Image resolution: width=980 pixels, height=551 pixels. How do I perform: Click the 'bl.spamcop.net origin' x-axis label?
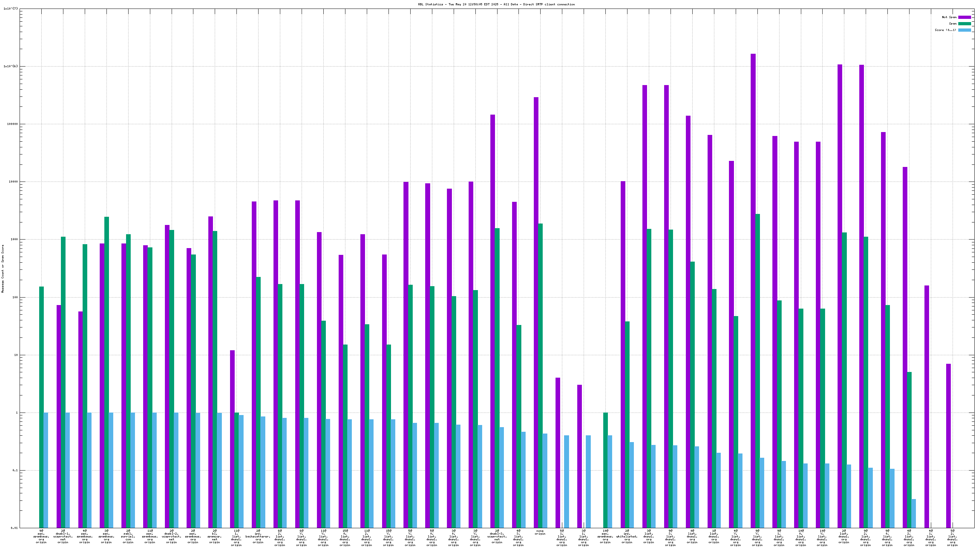(215, 536)
